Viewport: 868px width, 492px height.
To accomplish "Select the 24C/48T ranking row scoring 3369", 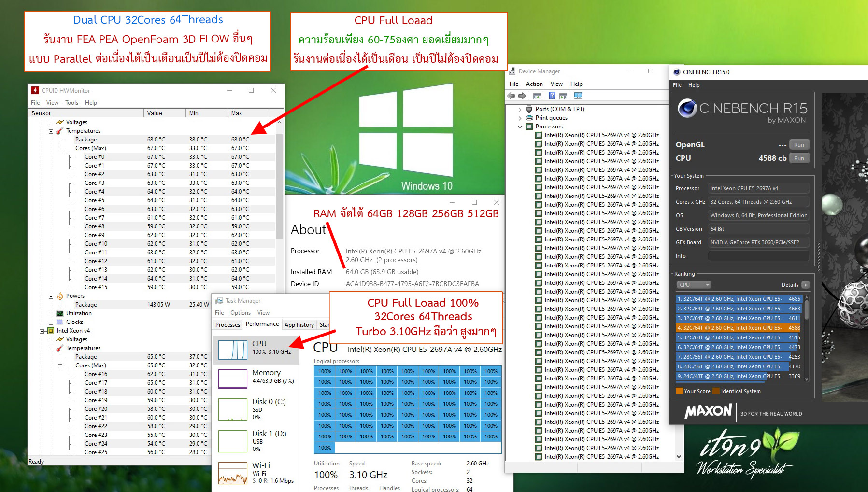I will pyautogui.click(x=739, y=376).
